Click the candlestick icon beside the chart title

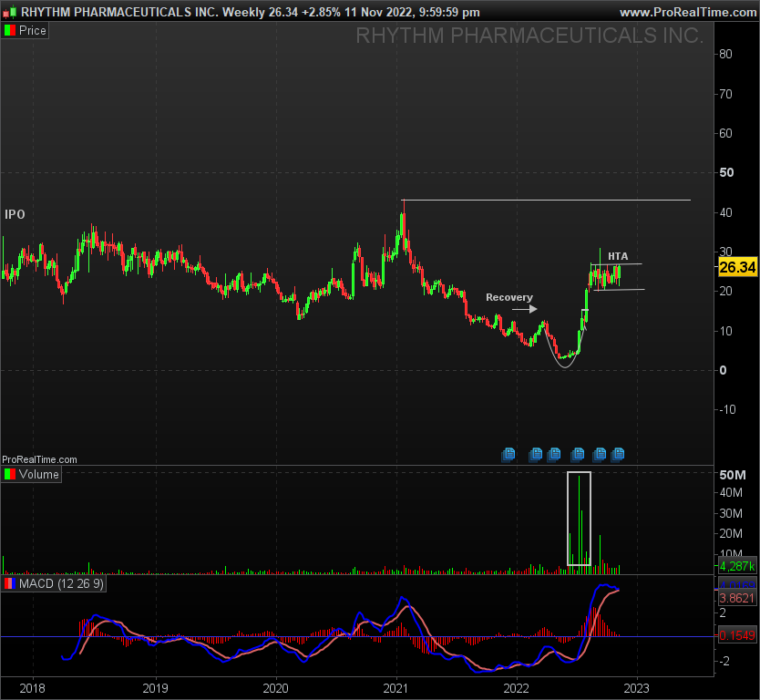coord(9,12)
